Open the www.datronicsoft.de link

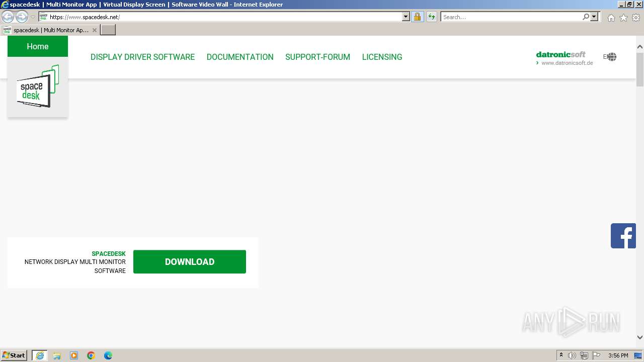tap(567, 63)
